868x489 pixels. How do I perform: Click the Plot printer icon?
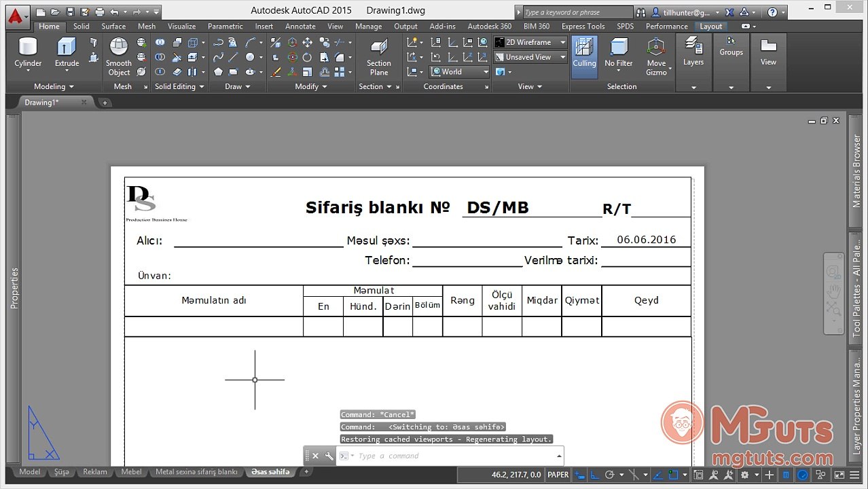point(100,12)
